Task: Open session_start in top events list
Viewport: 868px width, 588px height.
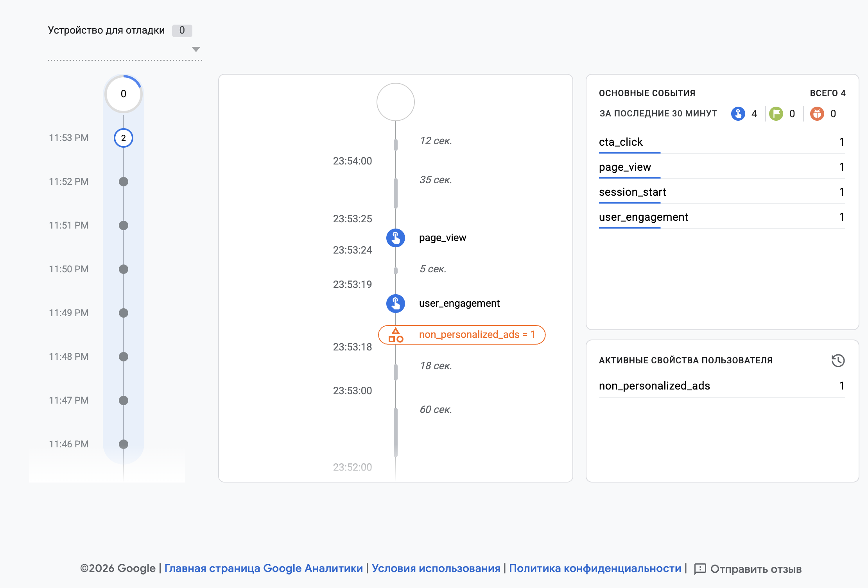Action: point(722,192)
